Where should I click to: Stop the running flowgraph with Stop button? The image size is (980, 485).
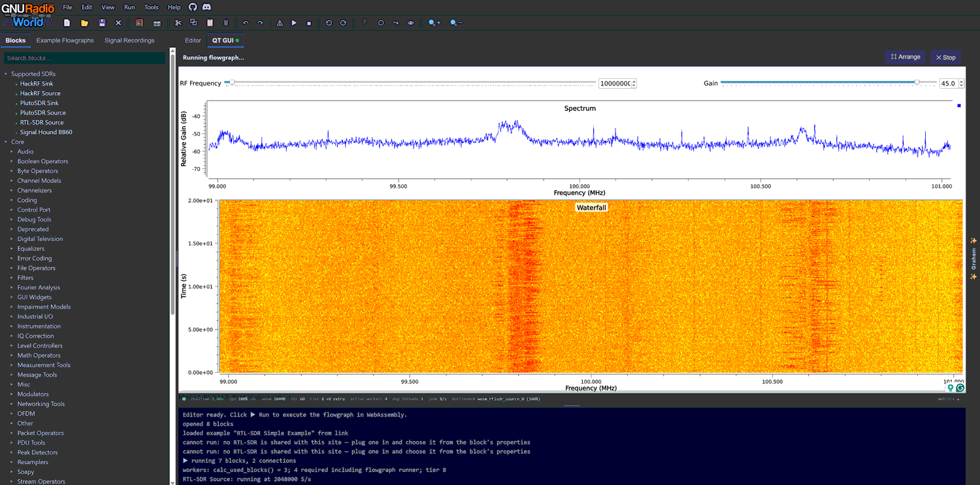945,57
